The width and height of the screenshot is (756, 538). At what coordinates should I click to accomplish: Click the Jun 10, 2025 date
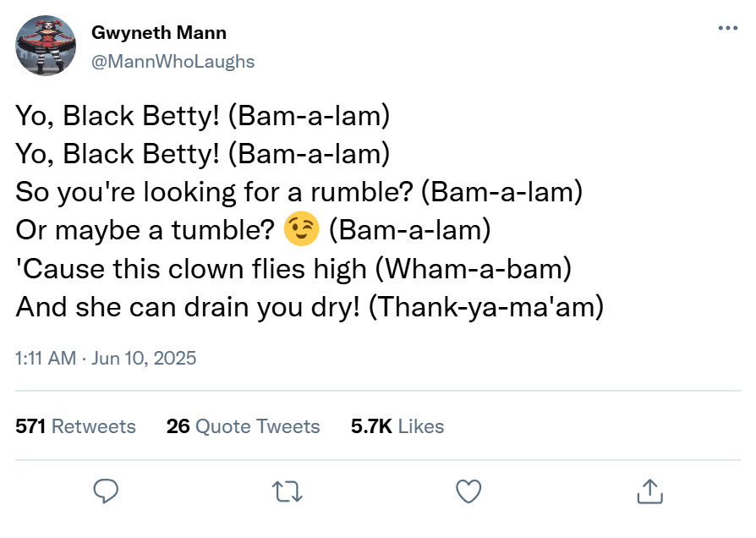coord(144,358)
